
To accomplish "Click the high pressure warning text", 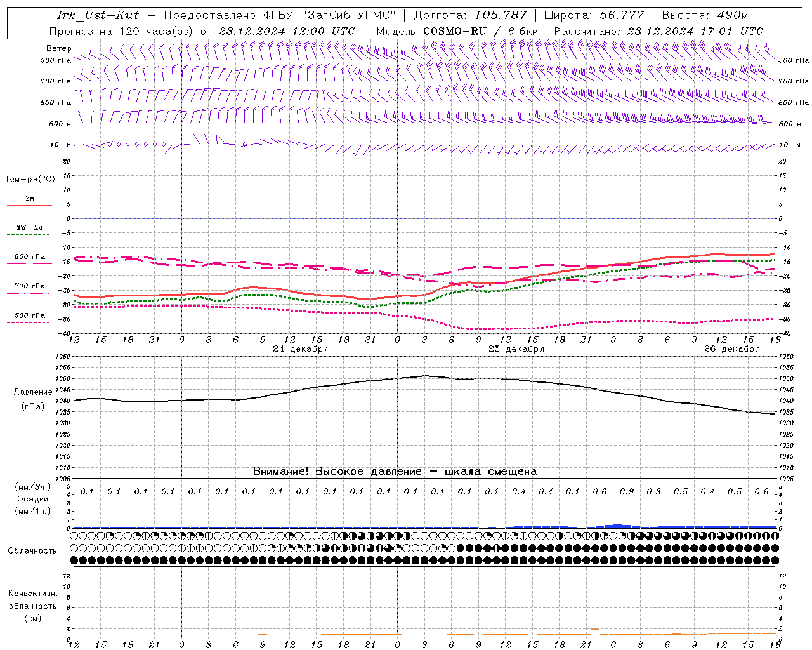I will [395, 471].
